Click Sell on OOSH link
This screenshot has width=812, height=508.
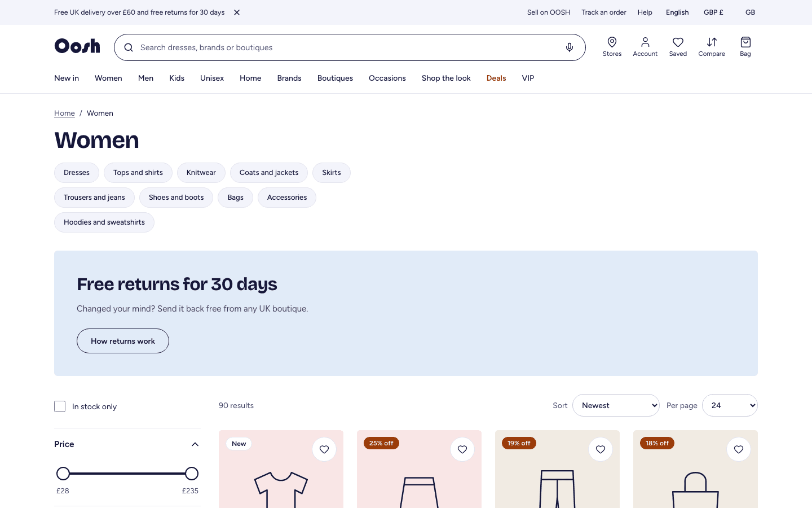click(549, 12)
